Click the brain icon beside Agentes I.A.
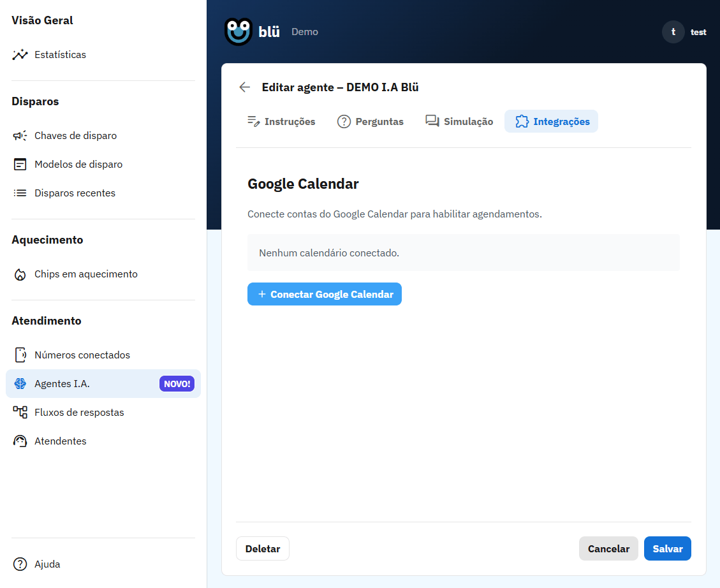The height and width of the screenshot is (588, 720). [20, 384]
